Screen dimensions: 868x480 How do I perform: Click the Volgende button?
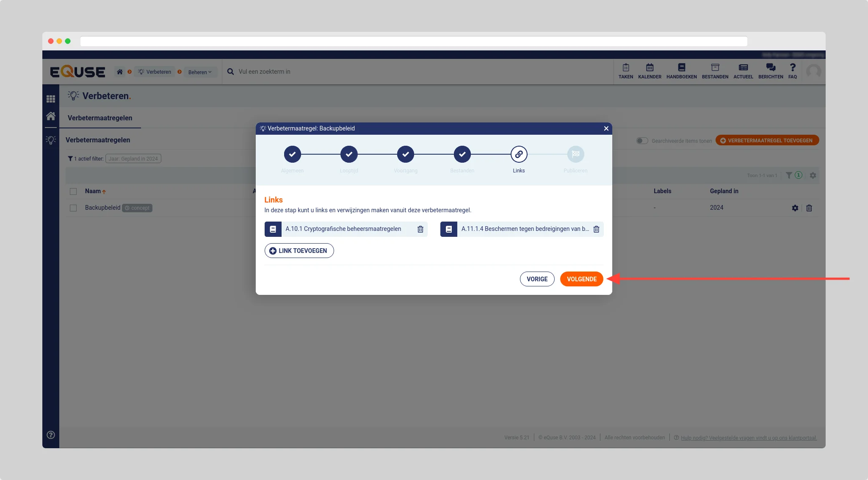[x=581, y=279]
